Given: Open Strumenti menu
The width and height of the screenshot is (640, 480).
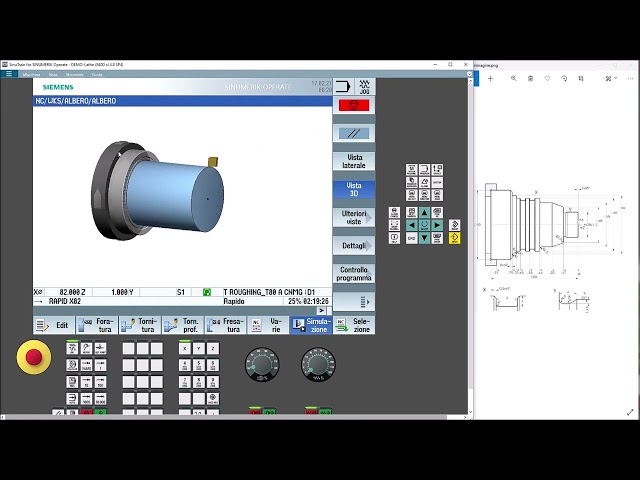Looking at the screenshot, I should pyautogui.click(x=74, y=75).
